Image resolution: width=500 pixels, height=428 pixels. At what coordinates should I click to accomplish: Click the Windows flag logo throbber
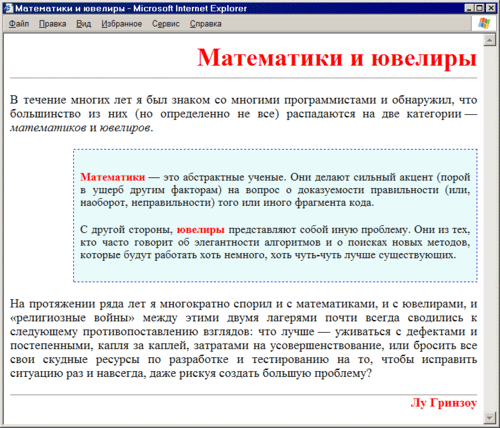click(484, 23)
